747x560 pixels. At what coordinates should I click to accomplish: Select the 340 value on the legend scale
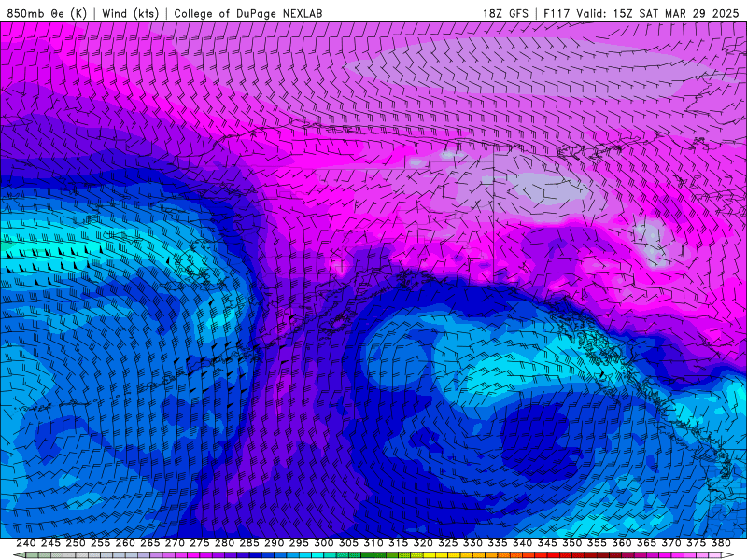pos(522,543)
